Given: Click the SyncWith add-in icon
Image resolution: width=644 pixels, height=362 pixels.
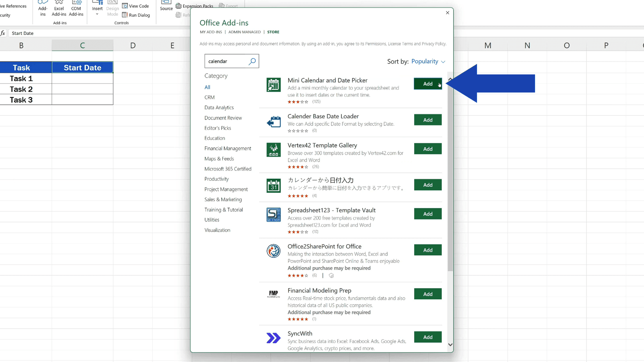Looking at the screenshot, I should coord(274,337).
